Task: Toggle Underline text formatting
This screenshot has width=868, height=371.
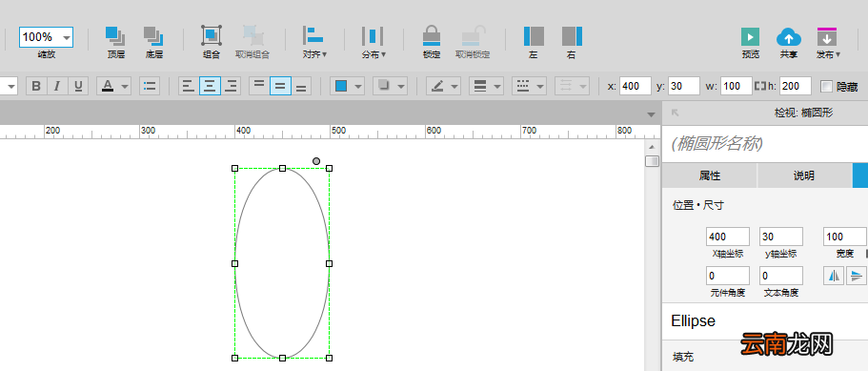Action: tap(78, 86)
